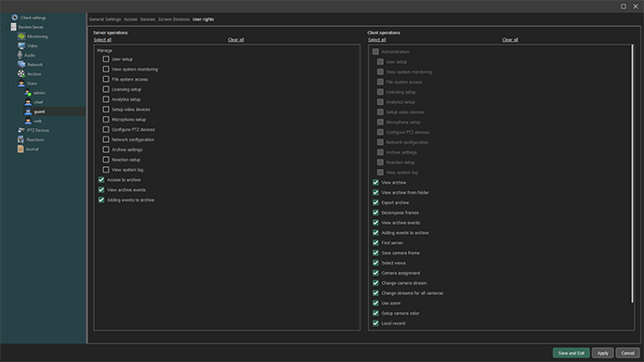Open the Monitoring waveform icon in sidebar
The image size is (644, 362).
(x=21, y=36)
